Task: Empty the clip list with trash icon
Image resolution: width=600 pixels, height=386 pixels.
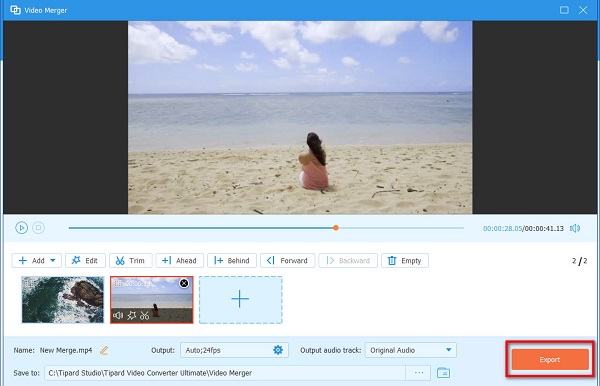Action: click(405, 261)
